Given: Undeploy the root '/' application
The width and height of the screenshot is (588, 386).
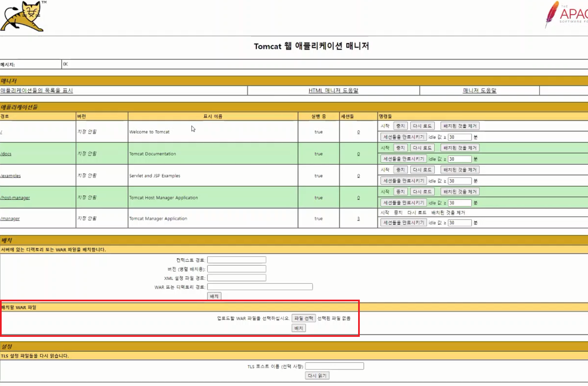Looking at the screenshot, I should point(460,126).
